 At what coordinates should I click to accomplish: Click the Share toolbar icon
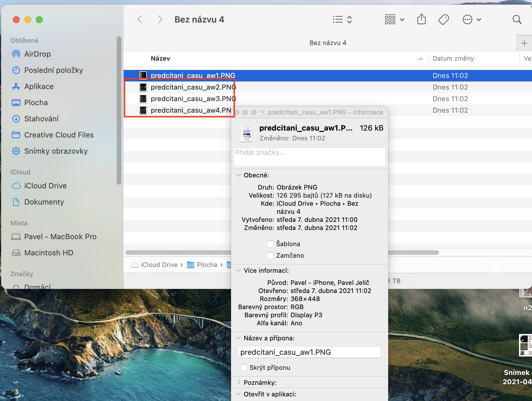[x=421, y=19]
